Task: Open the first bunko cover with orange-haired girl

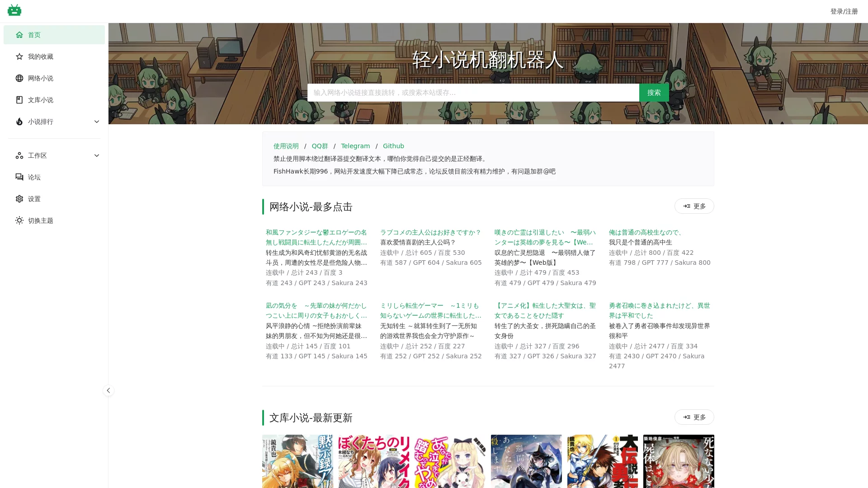Action: click(x=297, y=461)
